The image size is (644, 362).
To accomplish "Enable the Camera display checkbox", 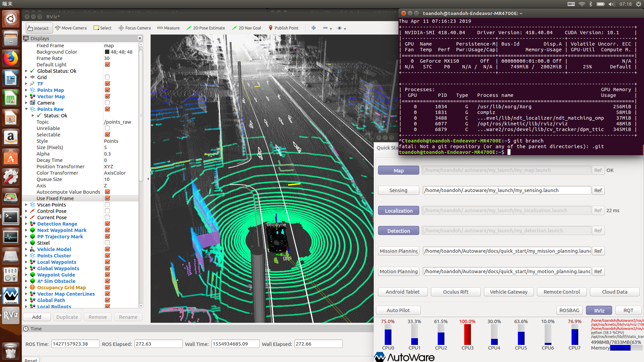I will (107, 103).
